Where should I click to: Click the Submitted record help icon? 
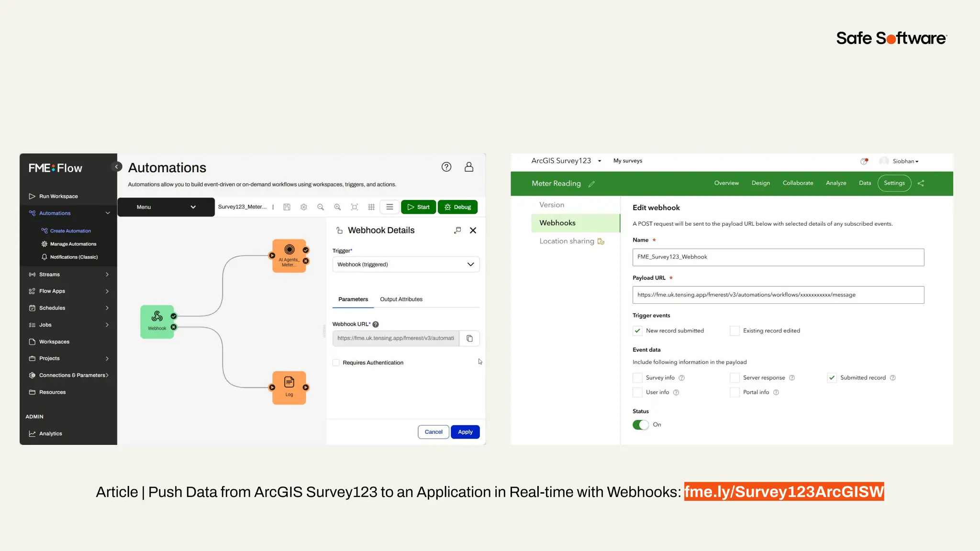893,378
